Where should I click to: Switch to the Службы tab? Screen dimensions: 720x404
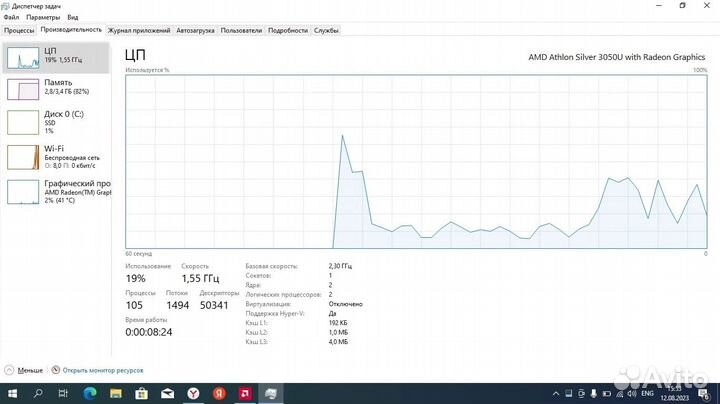326,30
